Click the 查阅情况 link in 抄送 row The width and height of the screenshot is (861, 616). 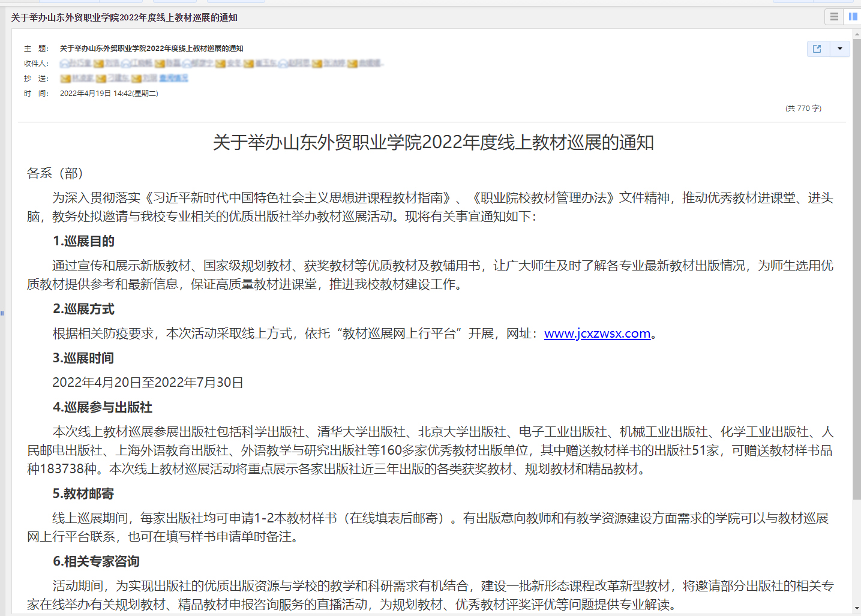pyautogui.click(x=173, y=79)
